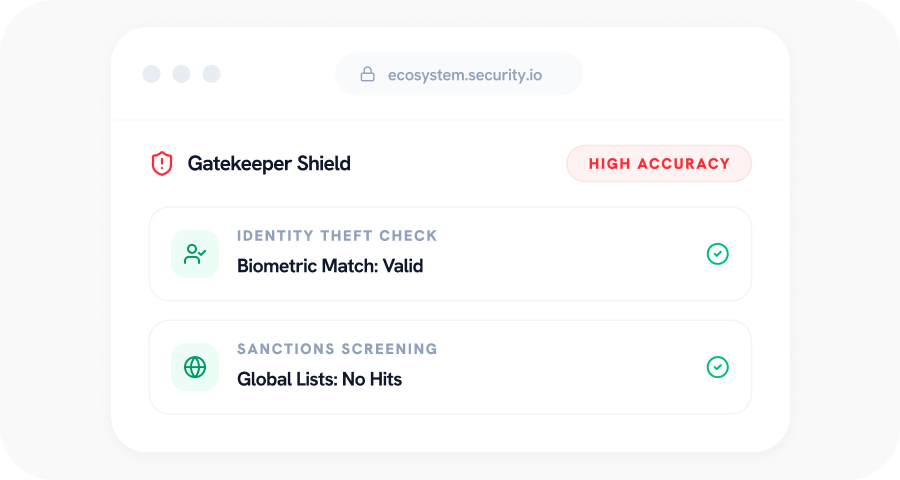Screen dimensions: 900x480
Task: Click the SANCTIONS SCREENING heading
Action: (337, 349)
